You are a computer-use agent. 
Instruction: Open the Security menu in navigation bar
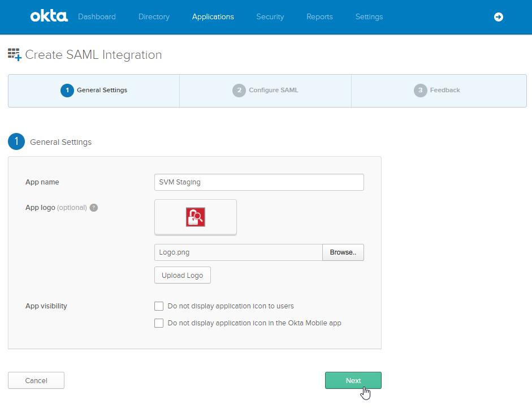[x=270, y=16]
